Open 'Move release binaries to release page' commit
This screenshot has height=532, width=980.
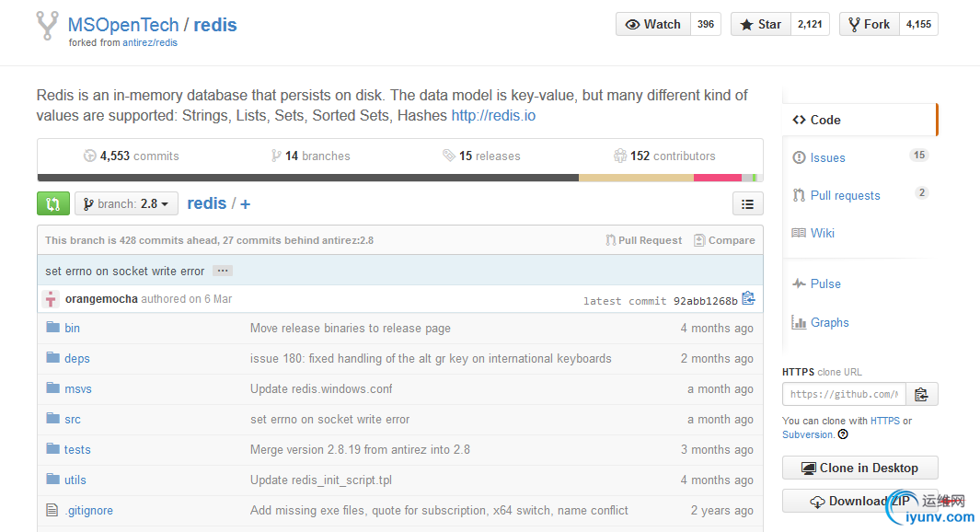coord(350,329)
